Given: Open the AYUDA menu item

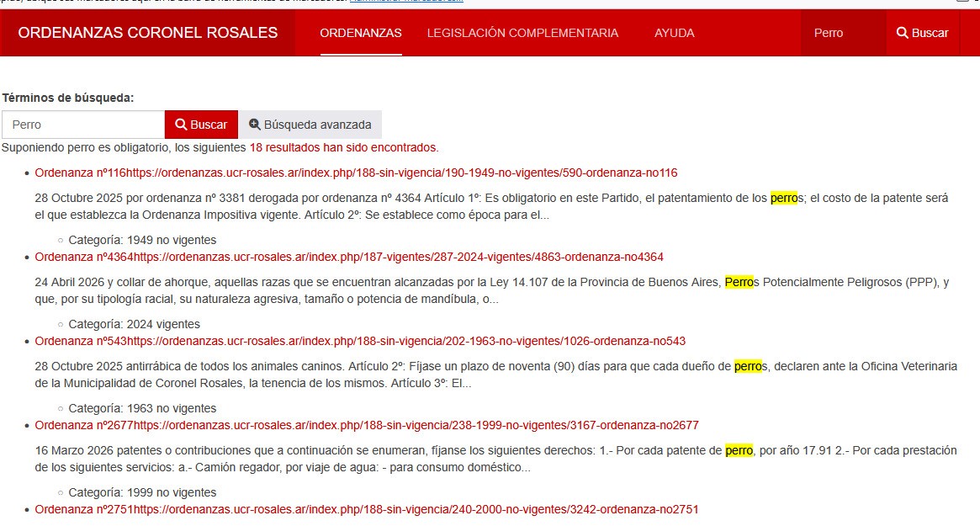Looking at the screenshot, I should coord(675,33).
